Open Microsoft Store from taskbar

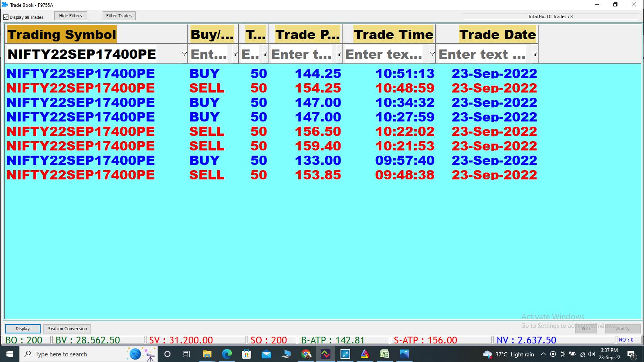pyautogui.click(x=246, y=354)
